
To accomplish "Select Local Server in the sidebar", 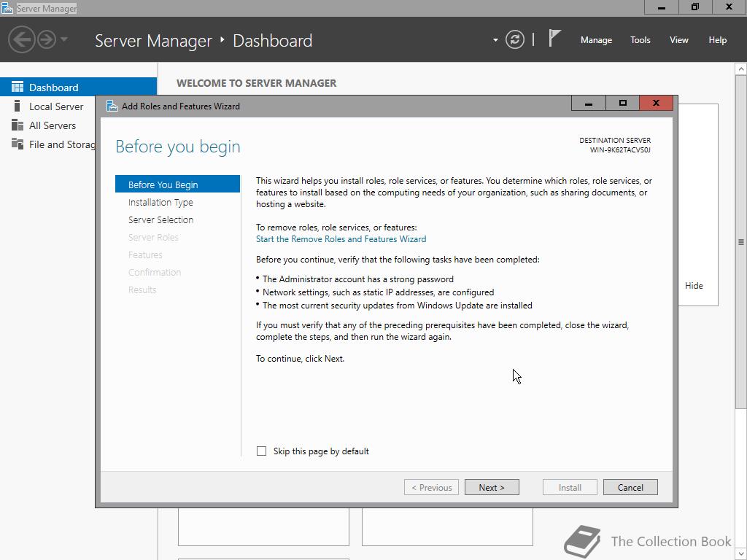I will click(56, 106).
